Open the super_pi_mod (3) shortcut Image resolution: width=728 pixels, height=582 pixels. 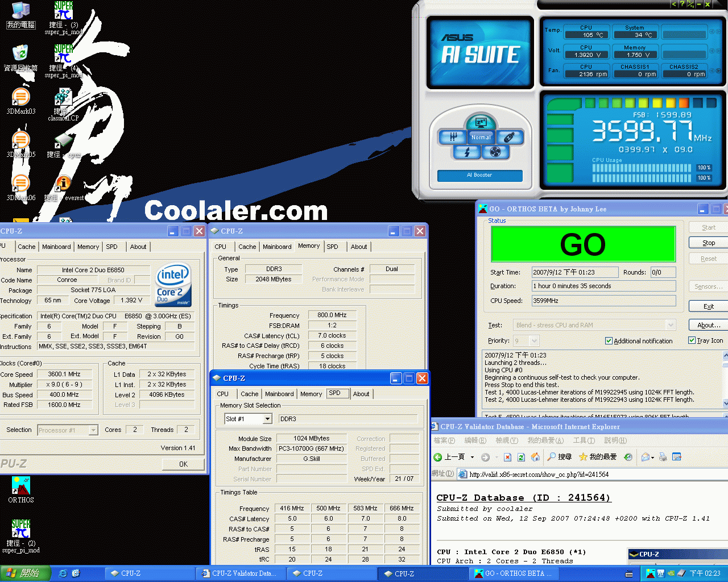click(64, 18)
